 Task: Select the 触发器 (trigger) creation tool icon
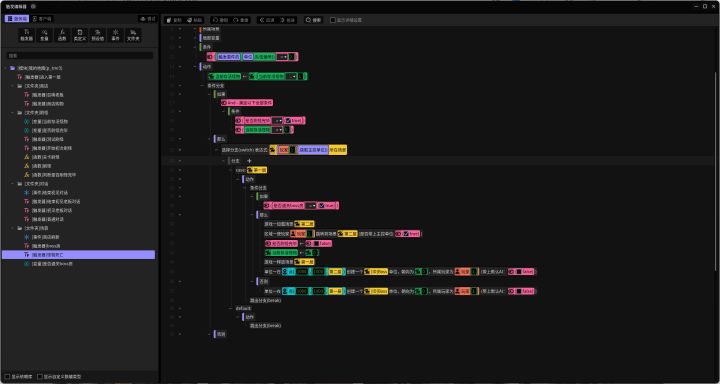tap(27, 35)
